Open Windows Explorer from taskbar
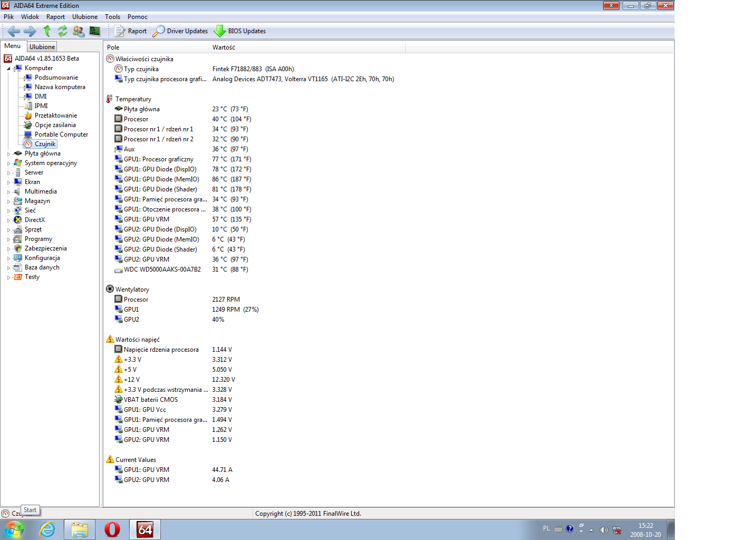756x540 pixels. [x=80, y=529]
